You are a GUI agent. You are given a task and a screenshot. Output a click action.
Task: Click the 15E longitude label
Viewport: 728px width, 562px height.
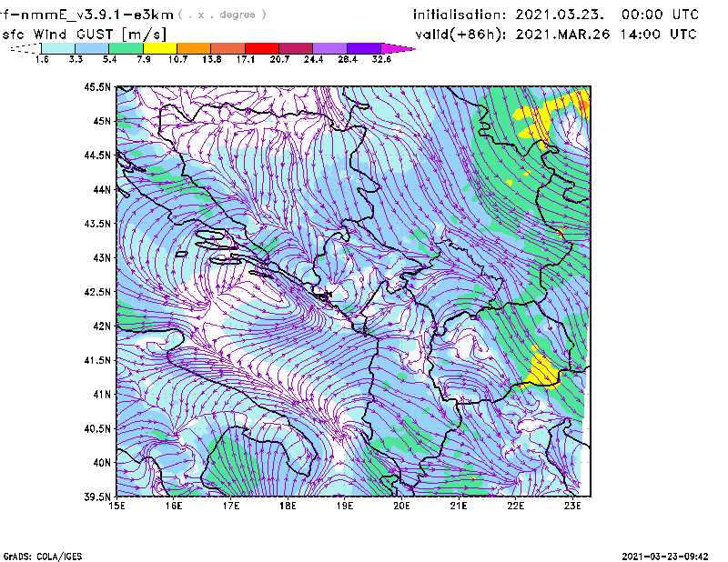117,506
